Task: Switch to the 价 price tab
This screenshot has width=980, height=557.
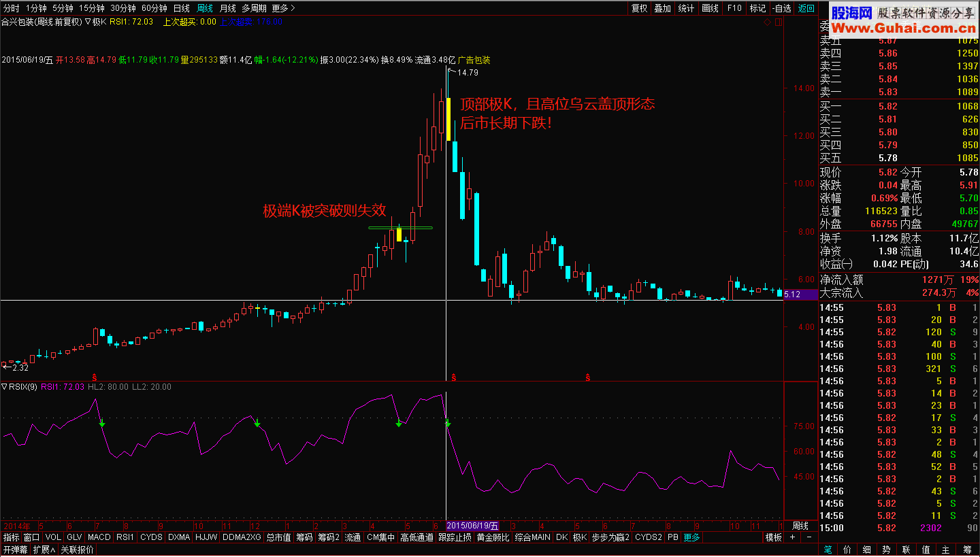Action: (x=847, y=550)
